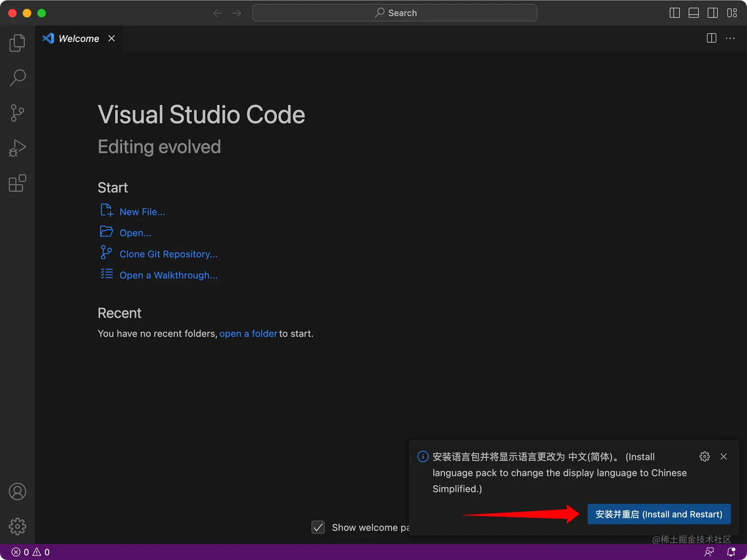747x560 pixels.
Task: Click the Recent section heading
Action: (120, 313)
